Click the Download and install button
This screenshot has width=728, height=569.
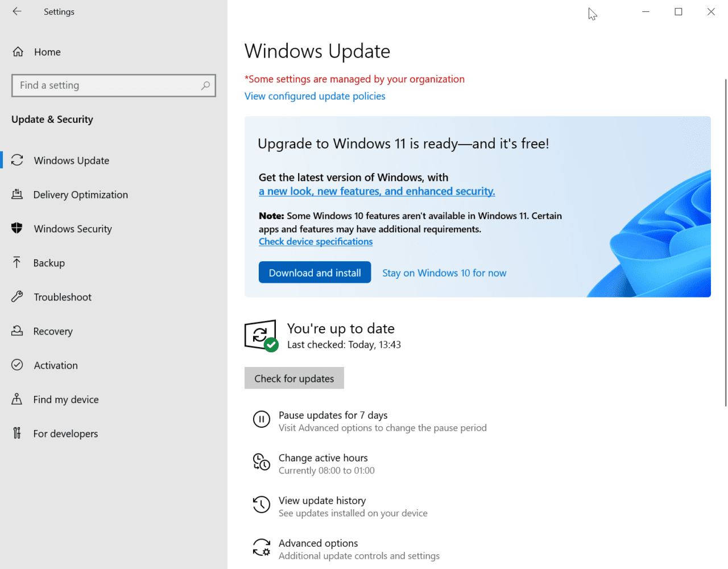(x=315, y=273)
